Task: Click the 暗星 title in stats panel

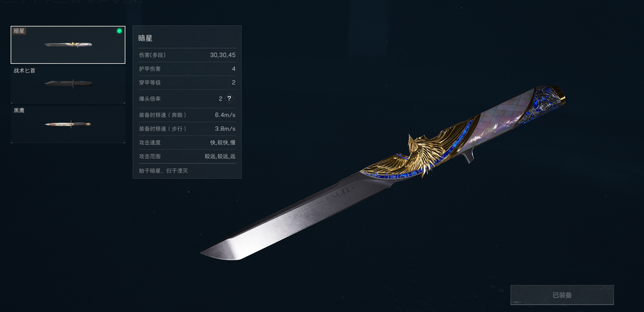Action: coord(145,38)
